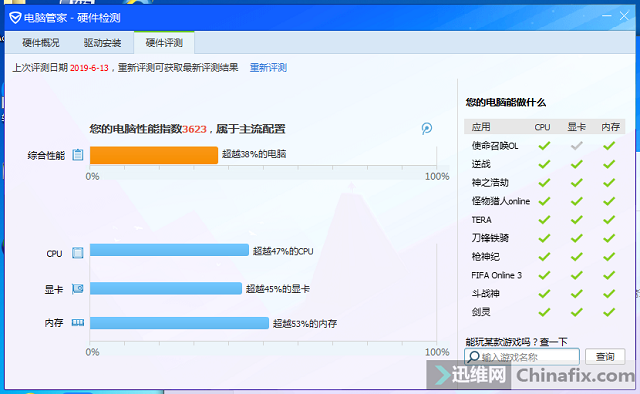The width and height of the screenshot is (640, 394).
Task: Click the 内存 memory module icon
Action: coord(78,323)
